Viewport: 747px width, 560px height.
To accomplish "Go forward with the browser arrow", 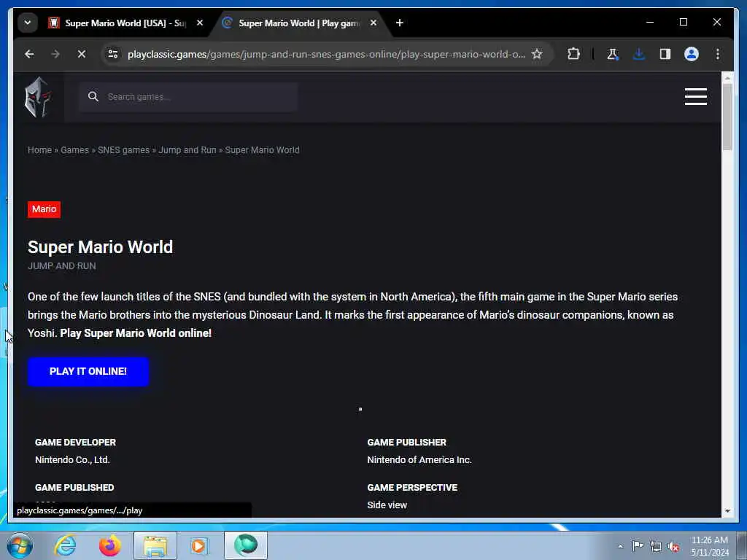I will tap(55, 54).
